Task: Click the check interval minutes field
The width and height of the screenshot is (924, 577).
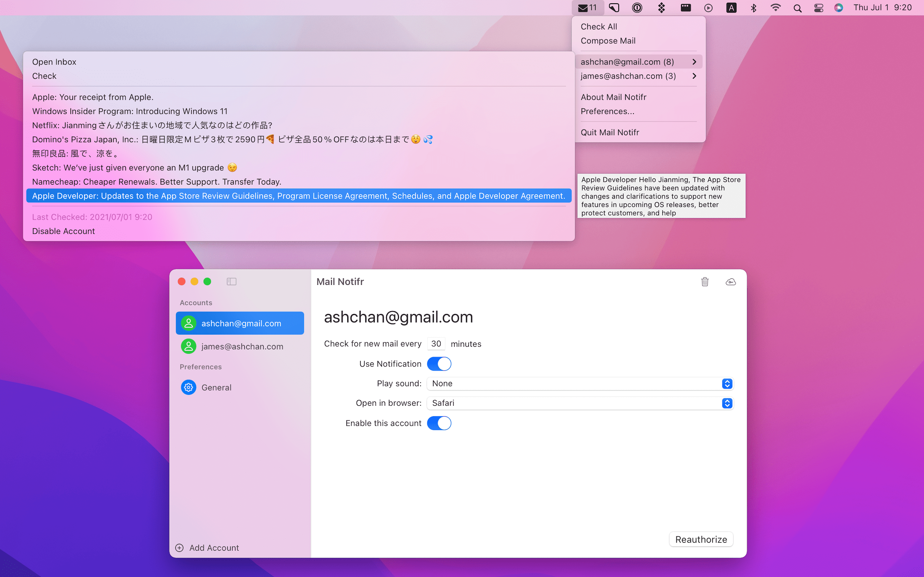Action: coord(436,344)
